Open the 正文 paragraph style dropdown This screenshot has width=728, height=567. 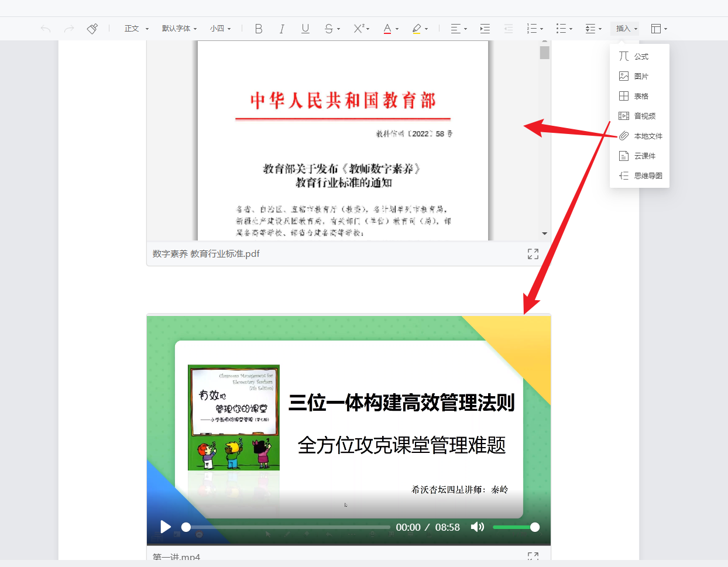[136, 29]
